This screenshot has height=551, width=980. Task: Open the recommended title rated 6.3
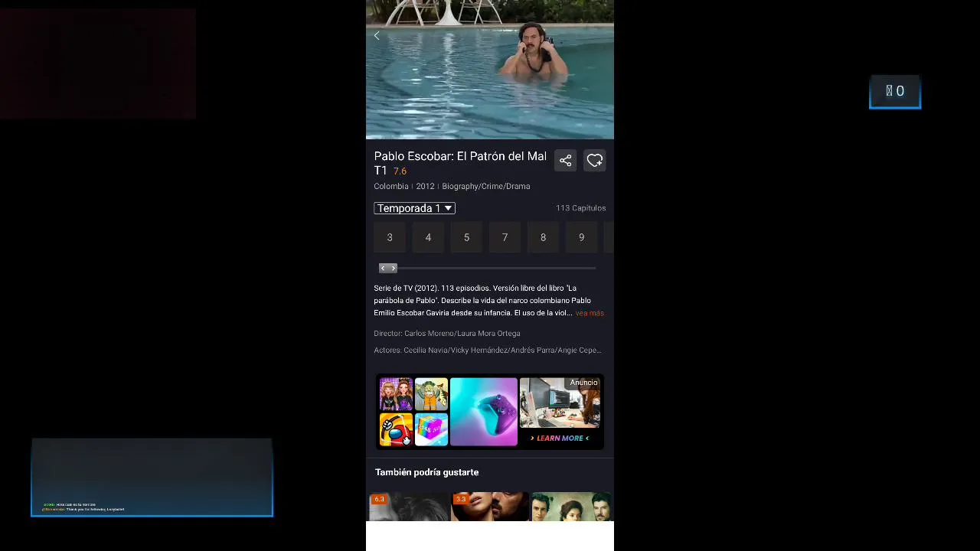point(408,507)
